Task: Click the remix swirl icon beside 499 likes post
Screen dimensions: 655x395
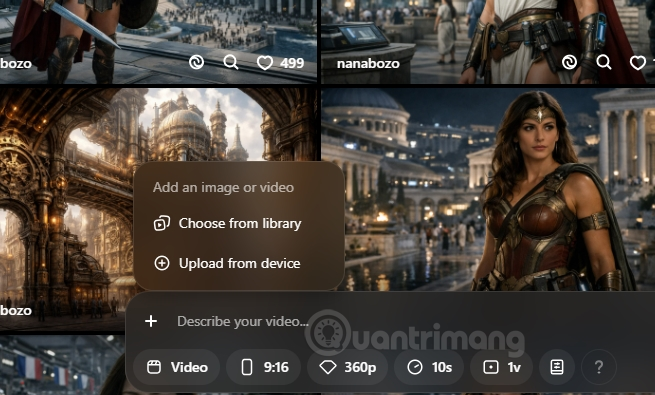Action: [x=196, y=63]
